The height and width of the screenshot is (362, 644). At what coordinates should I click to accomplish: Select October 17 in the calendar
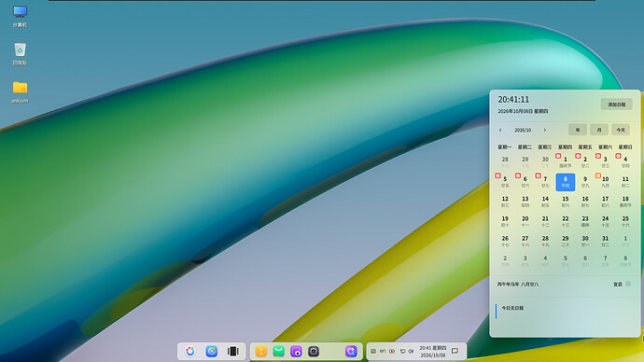point(606,202)
